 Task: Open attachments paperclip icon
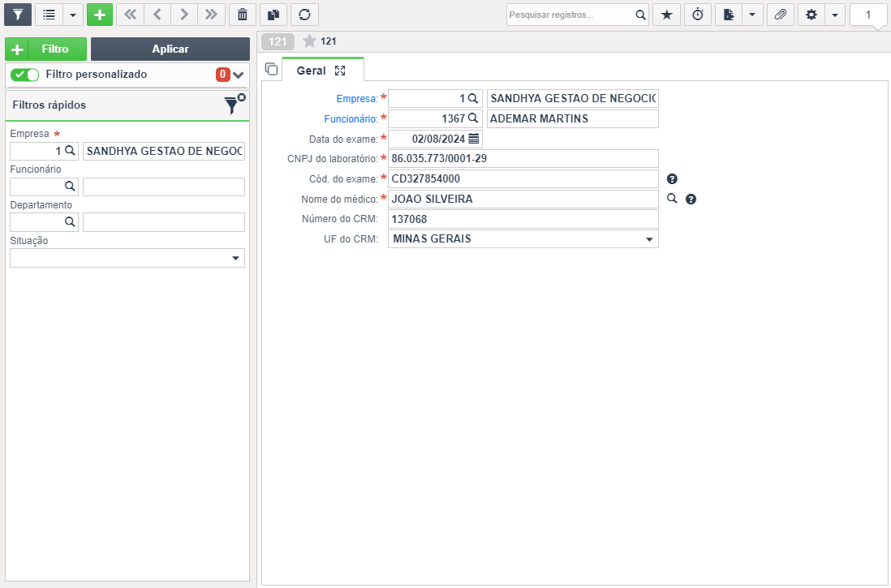click(780, 15)
